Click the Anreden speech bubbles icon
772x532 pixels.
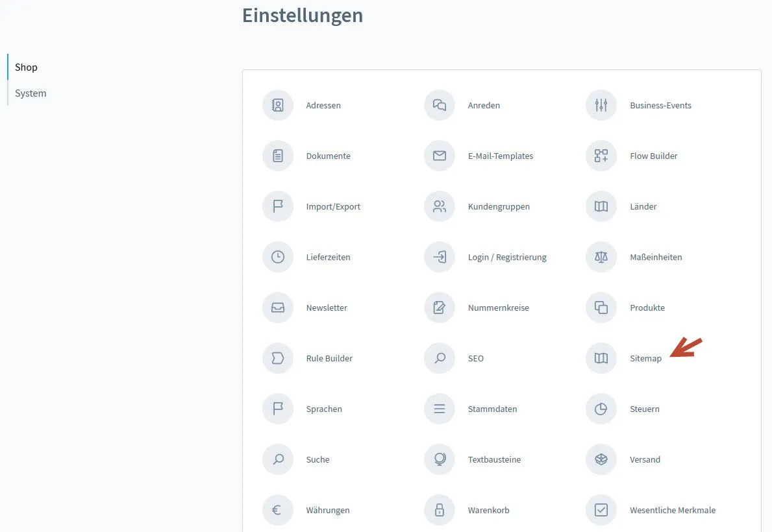coord(440,105)
